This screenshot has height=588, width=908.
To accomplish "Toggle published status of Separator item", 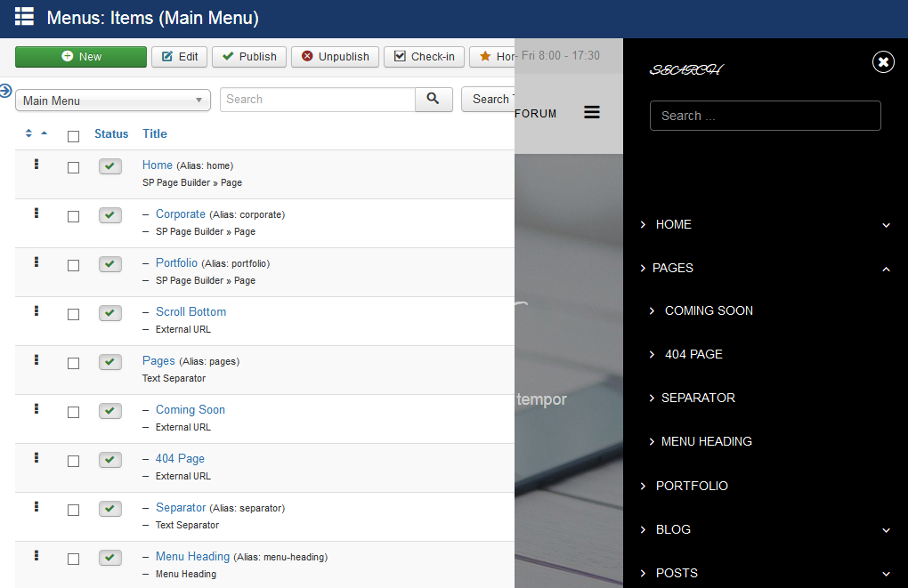I will coord(110,509).
